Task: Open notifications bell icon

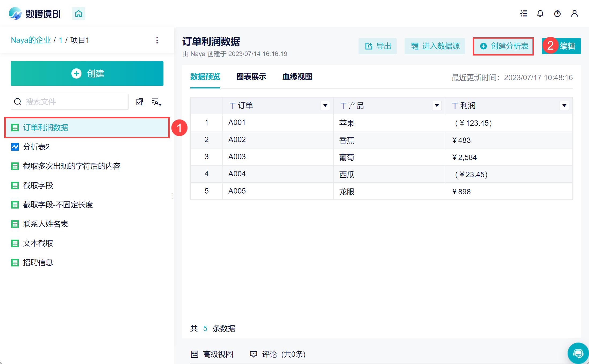Action: (540, 13)
